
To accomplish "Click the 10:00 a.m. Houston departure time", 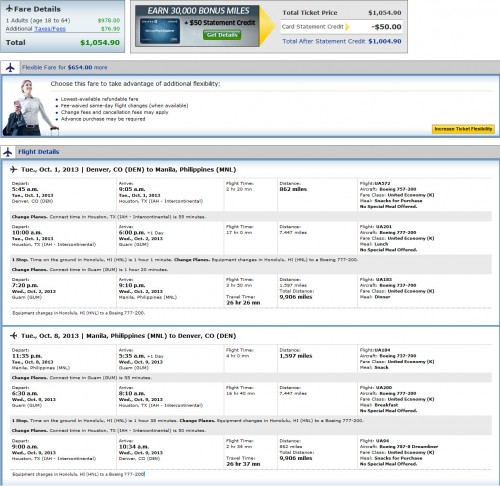I will (x=27, y=232).
